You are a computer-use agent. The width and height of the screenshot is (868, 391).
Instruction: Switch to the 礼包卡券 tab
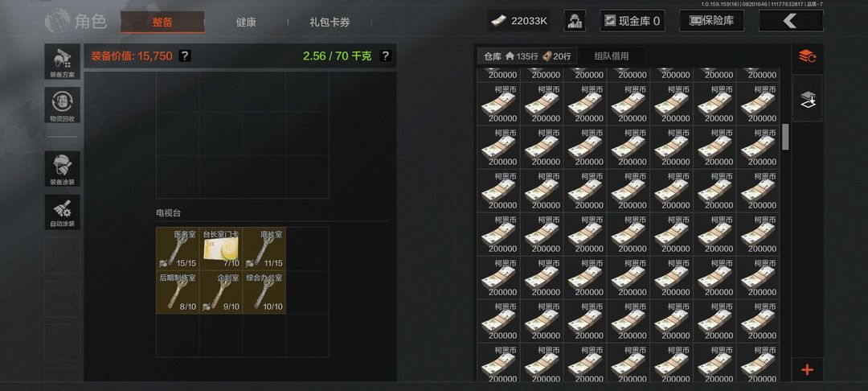[x=330, y=23]
